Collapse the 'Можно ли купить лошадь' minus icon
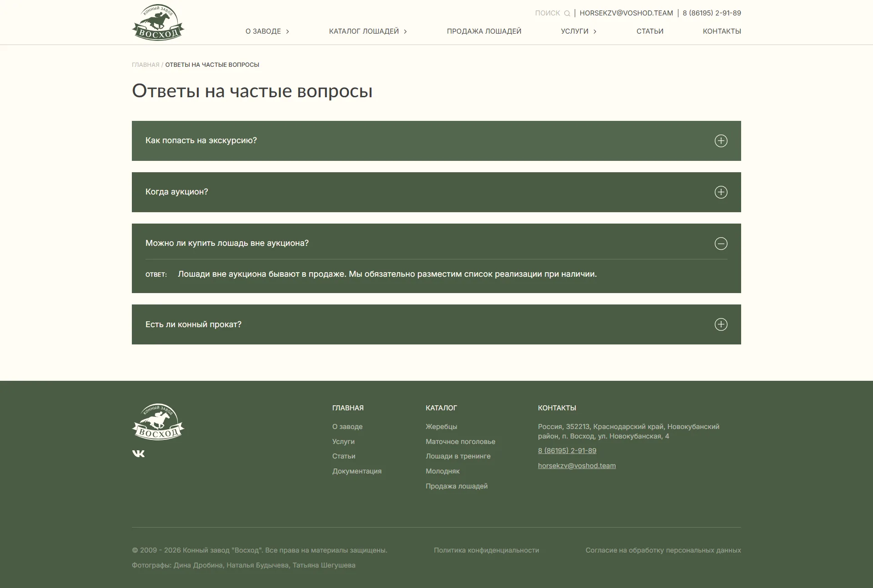 point(721,244)
